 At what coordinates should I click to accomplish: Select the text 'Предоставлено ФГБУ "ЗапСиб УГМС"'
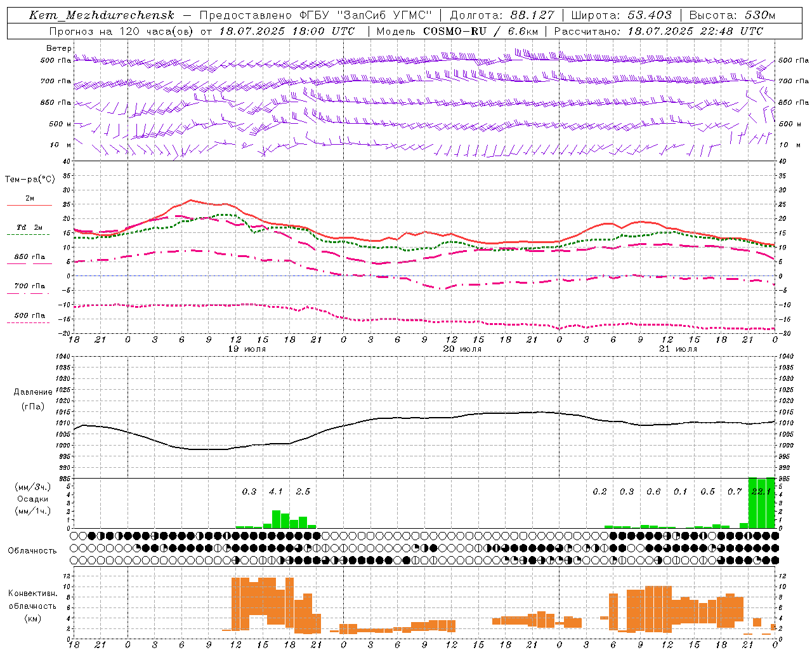[x=315, y=16]
